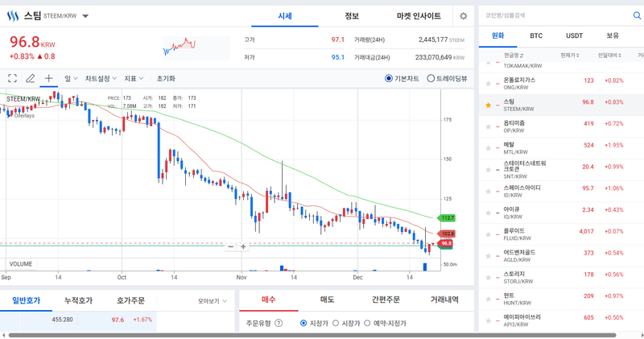Screen dimensions: 644x339
Task: Open chart settings gear icon
Action: point(463,16)
